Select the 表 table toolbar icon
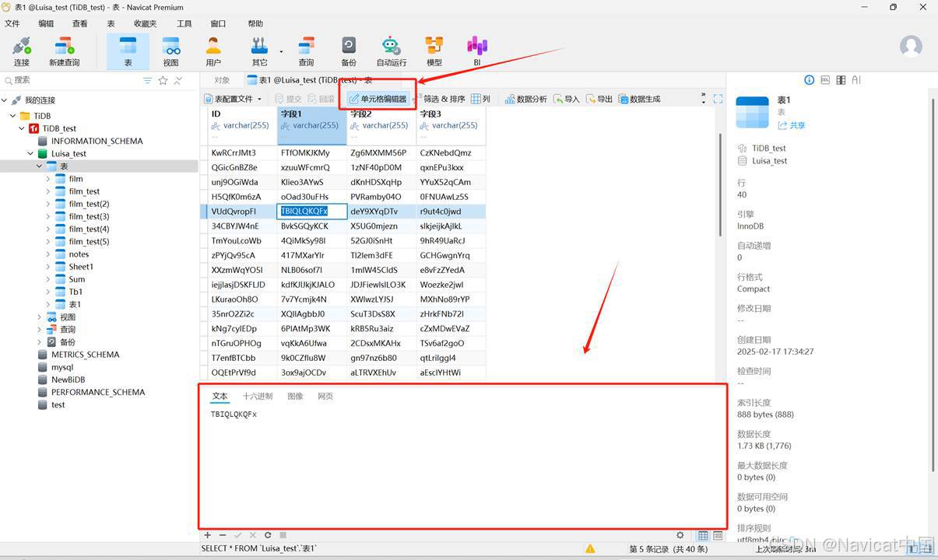The height and width of the screenshot is (560, 938). (128, 51)
